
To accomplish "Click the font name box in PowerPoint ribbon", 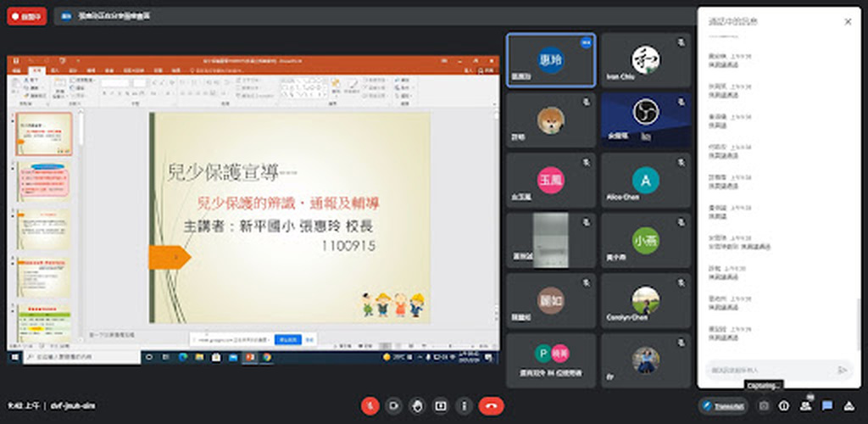I will [115, 83].
